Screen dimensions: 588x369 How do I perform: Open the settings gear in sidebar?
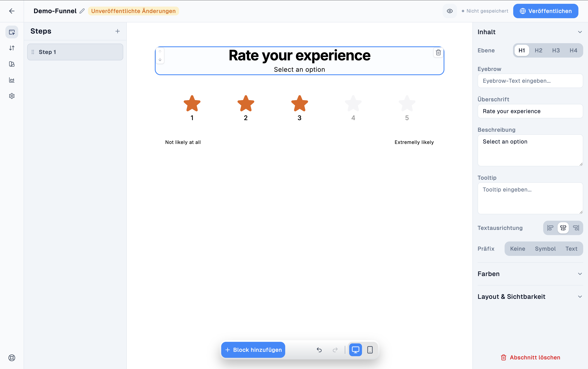12,96
